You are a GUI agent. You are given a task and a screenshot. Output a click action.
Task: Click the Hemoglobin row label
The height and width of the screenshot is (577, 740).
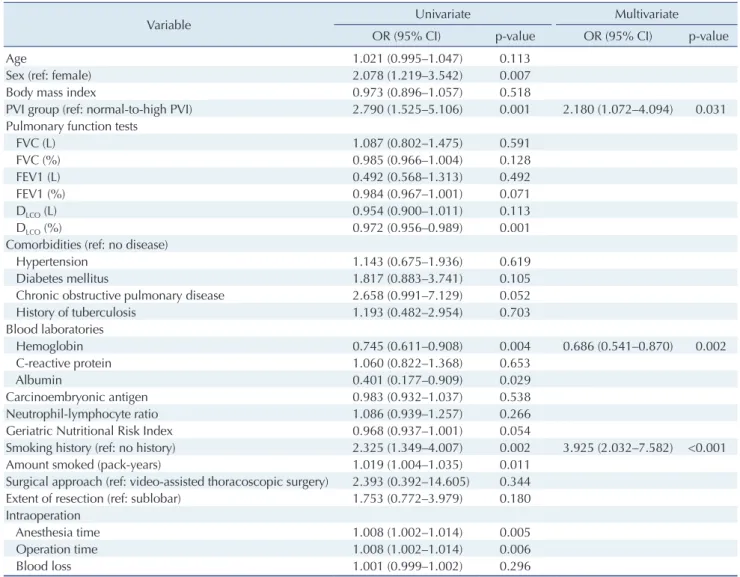(49, 346)
